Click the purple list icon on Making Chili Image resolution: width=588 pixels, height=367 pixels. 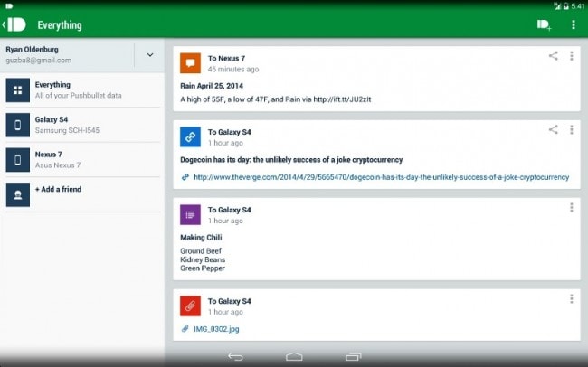tap(190, 214)
